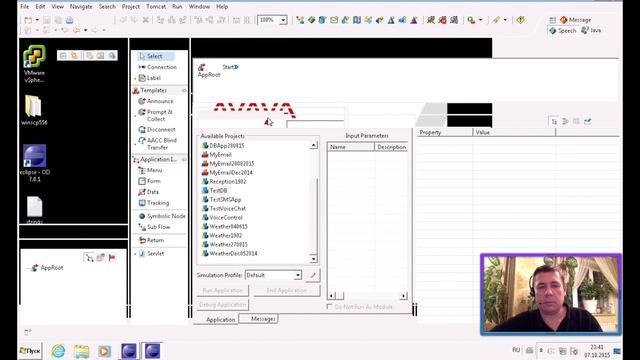The height and width of the screenshot is (360, 640).
Task: Click projects list scroll-down arrow
Action: (x=313, y=259)
